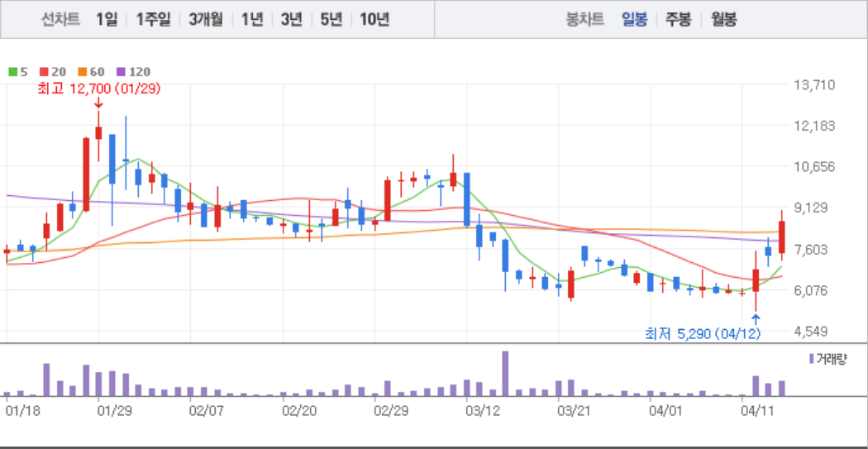Click the red arrow under the 최고 label
The width and height of the screenshot is (868, 449).
tap(98, 103)
